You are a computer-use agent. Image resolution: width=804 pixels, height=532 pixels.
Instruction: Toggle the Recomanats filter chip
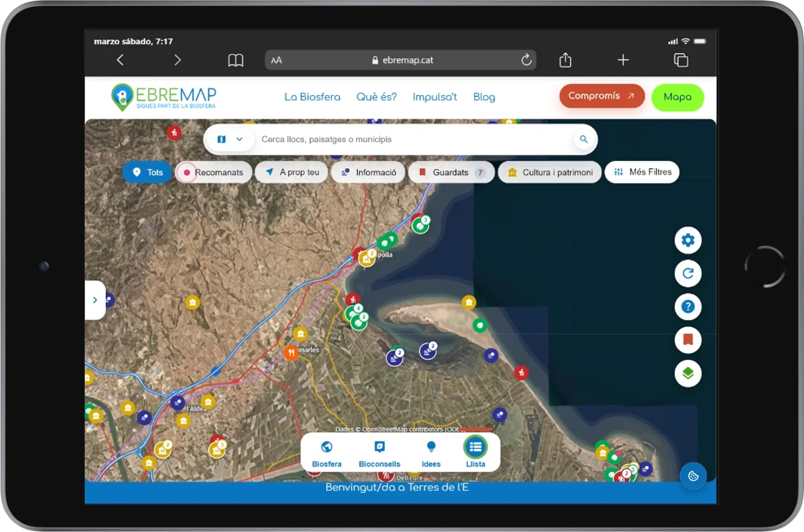click(214, 172)
